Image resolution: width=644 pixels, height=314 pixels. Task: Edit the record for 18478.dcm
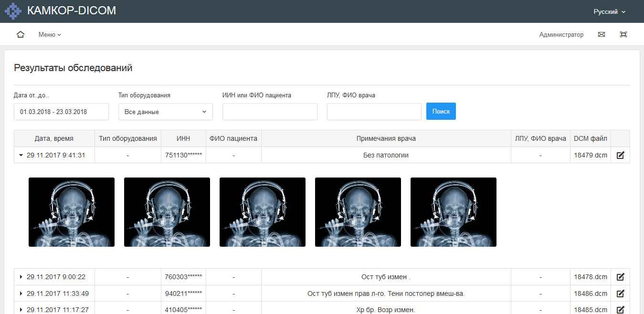tap(620, 277)
